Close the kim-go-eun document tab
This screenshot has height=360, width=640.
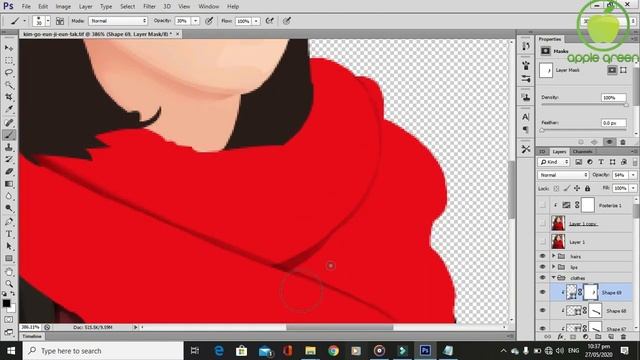[178, 34]
